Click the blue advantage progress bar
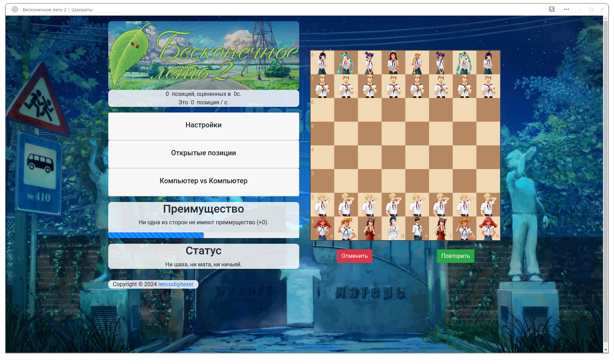The height and width of the screenshot is (364, 614). [156, 235]
